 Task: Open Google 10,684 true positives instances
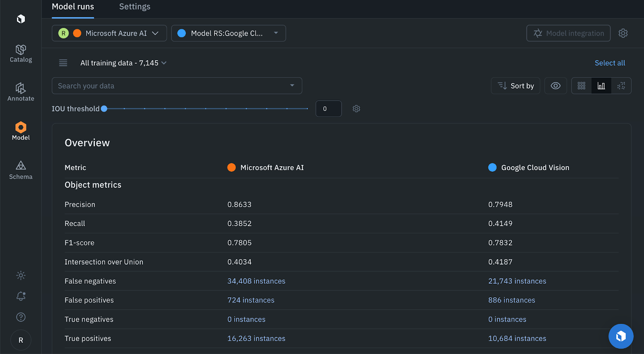tap(517, 339)
